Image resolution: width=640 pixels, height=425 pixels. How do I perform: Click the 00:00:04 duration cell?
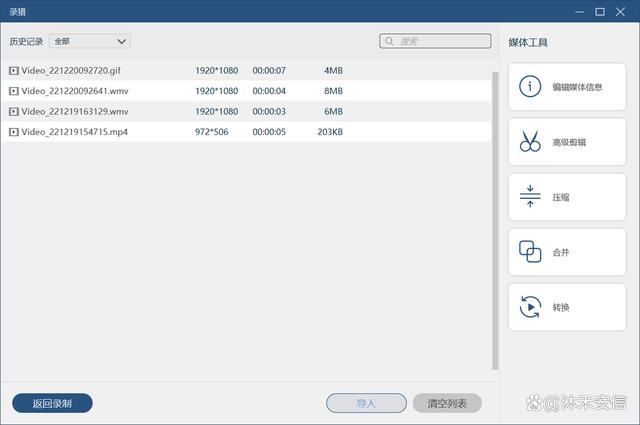[x=269, y=91]
